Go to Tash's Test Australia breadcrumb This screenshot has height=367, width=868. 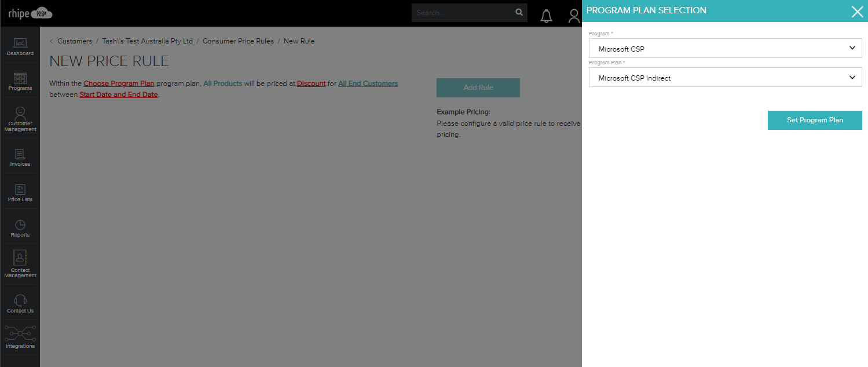pyautogui.click(x=148, y=41)
